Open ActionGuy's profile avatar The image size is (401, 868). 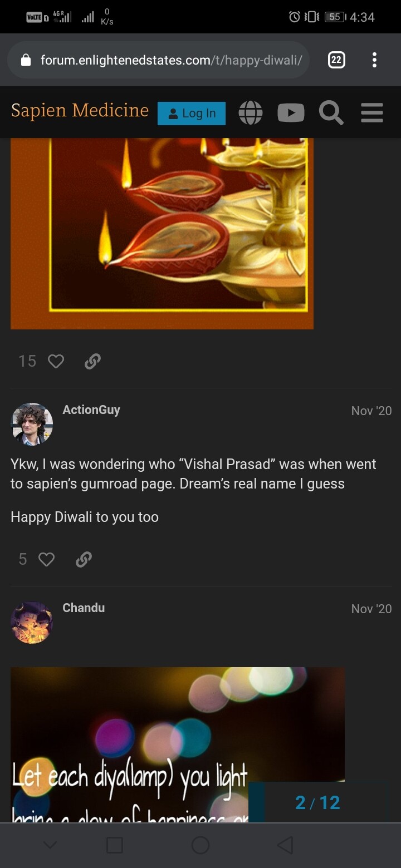[x=32, y=424]
